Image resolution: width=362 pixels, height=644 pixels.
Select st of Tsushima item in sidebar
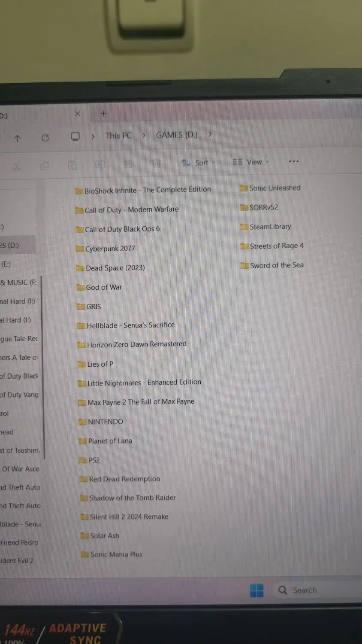[20, 450]
